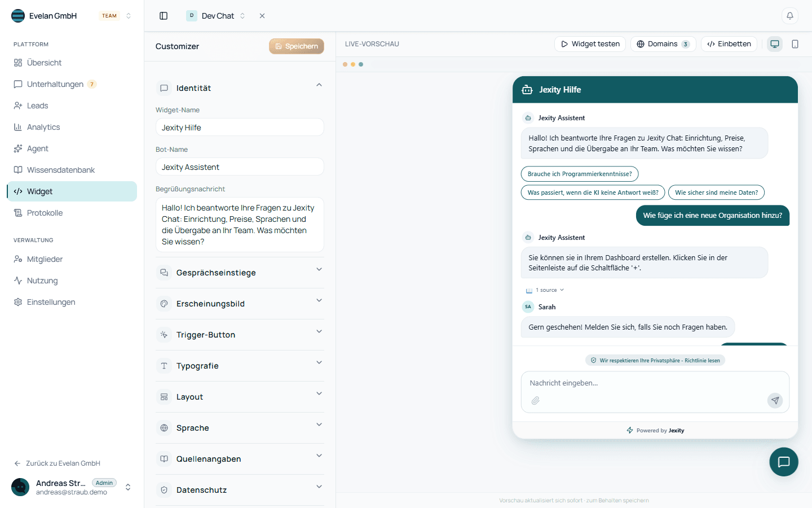812x508 pixels.
Task: Collapse the Identität section chevron
Action: click(319, 85)
